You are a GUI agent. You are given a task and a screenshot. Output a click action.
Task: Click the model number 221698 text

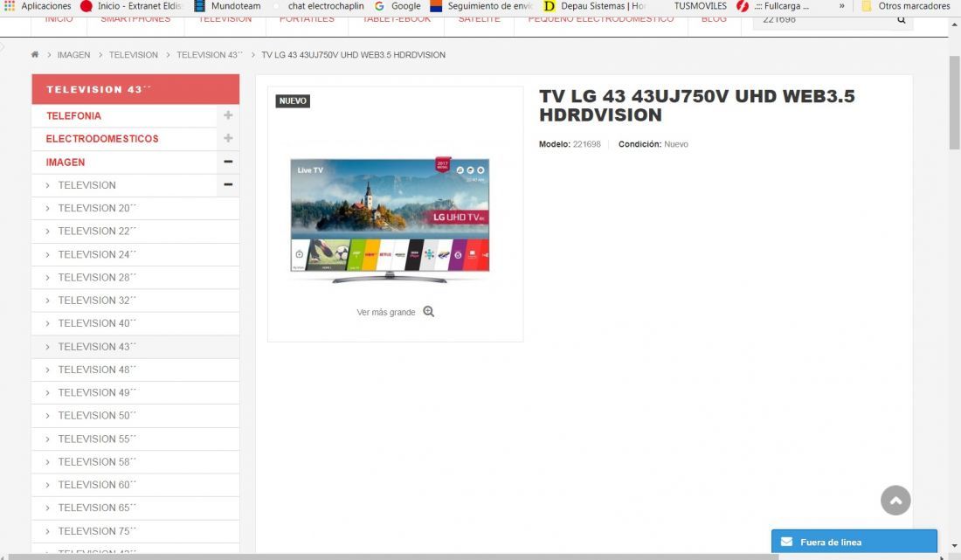pos(586,144)
